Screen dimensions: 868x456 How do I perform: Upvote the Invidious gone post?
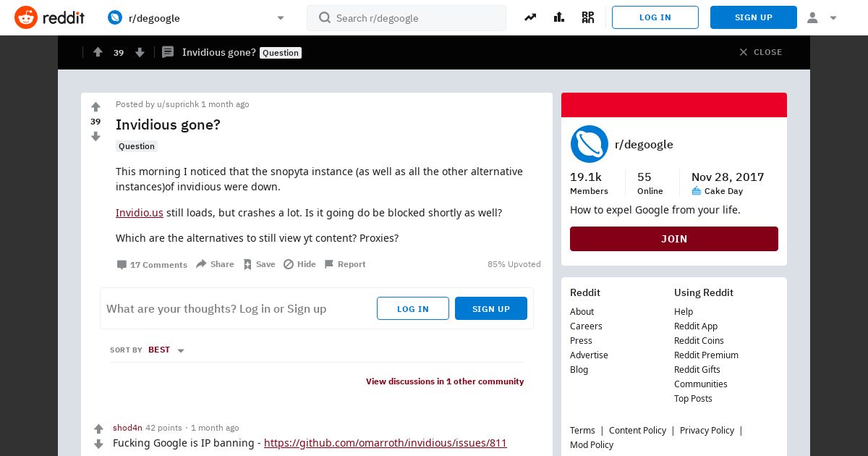pos(95,107)
